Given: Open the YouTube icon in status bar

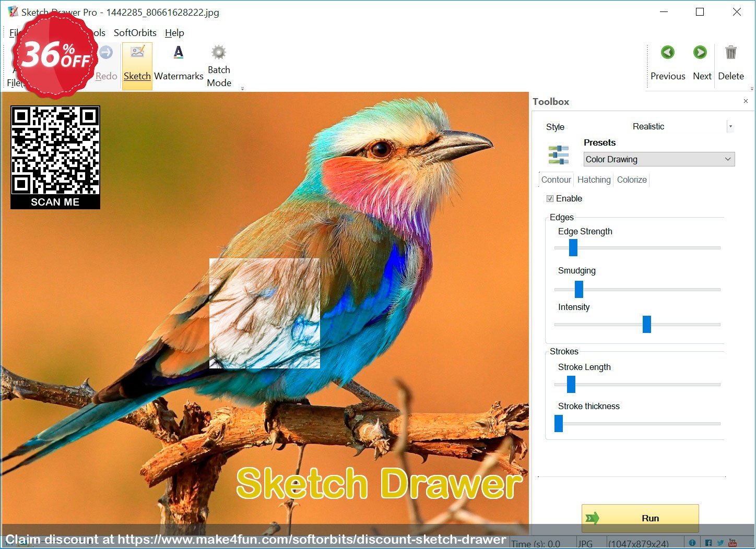Looking at the screenshot, I should pos(733,543).
